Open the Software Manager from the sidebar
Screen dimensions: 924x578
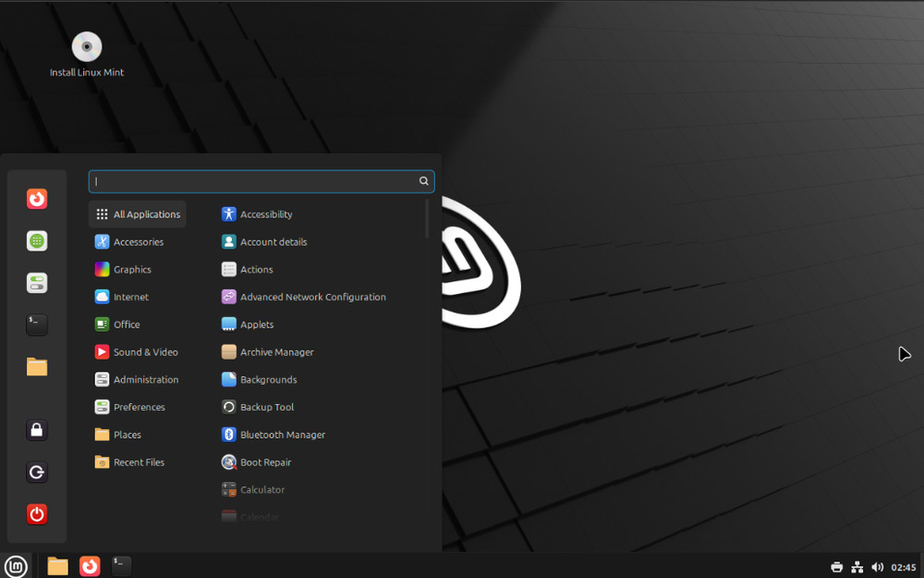[x=37, y=240]
